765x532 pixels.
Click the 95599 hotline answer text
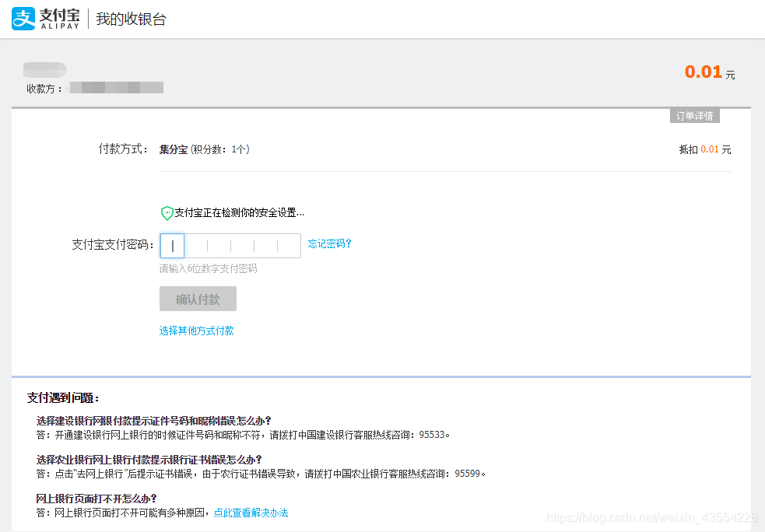261,474
